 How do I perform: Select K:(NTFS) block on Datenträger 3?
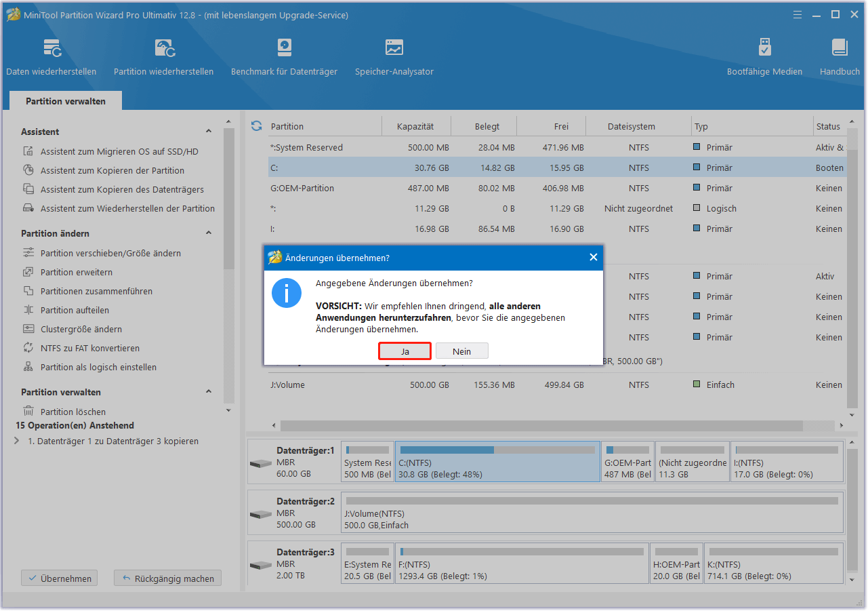(x=774, y=563)
